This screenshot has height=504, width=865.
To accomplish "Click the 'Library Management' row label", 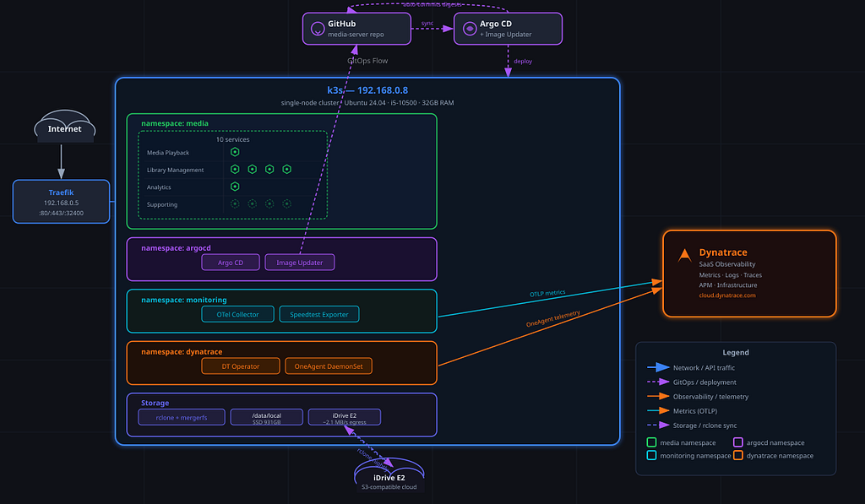I will click(x=176, y=170).
